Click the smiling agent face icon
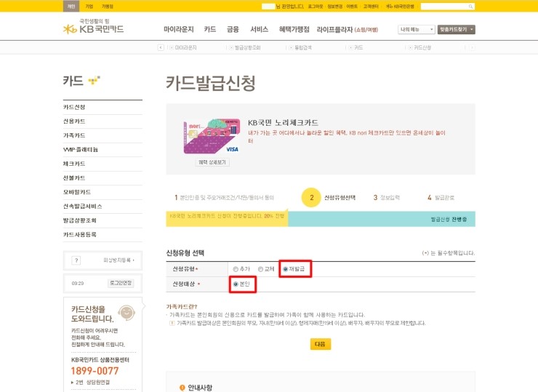The height and width of the screenshot is (392, 538). [127, 313]
